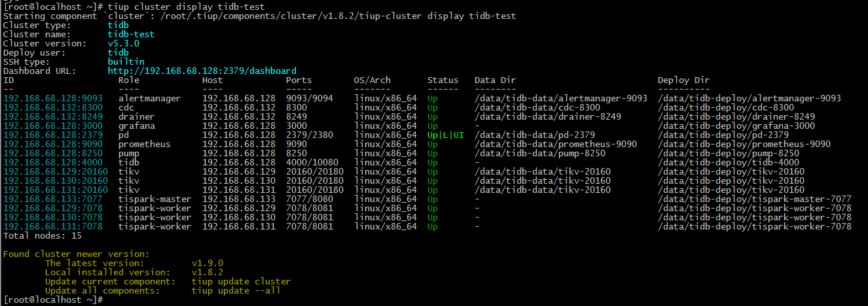Click the Starting component cluster line

(x=260, y=16)
